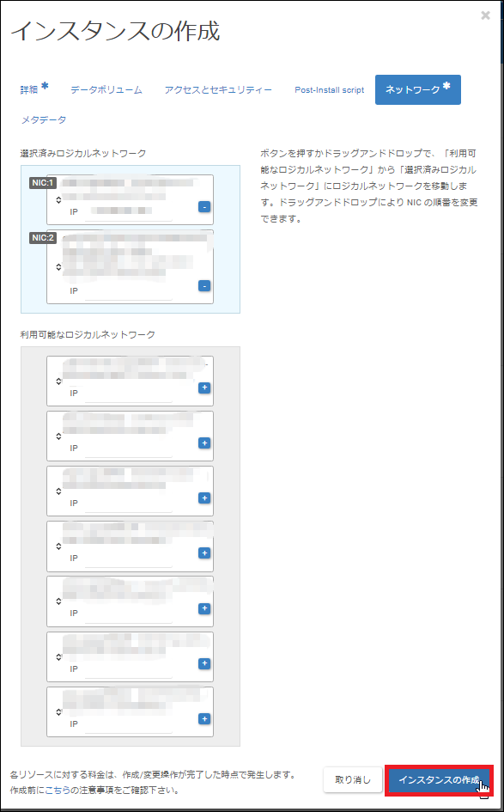Go to the Post-Install script tab
This screenshot has width=504, height=812.
[x=330, y=90]
